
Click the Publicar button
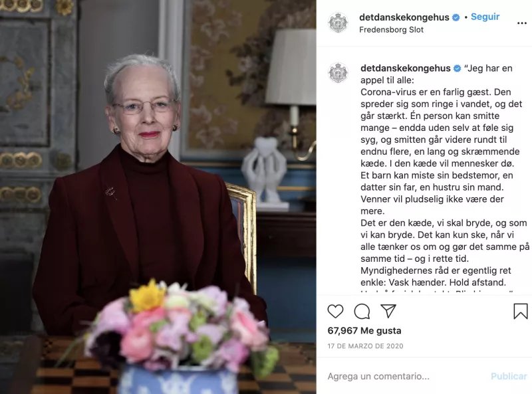(x=509, y=376)
